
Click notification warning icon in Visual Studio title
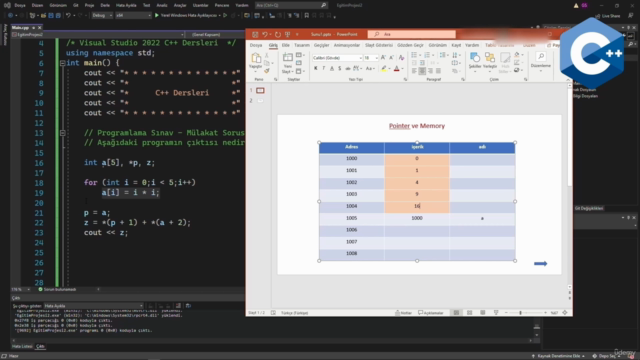[576, 5]
